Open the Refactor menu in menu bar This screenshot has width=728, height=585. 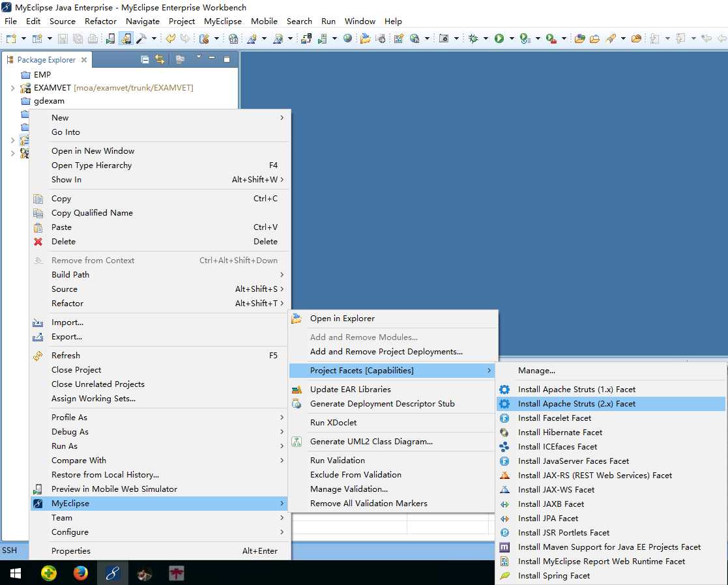(100, 21)
